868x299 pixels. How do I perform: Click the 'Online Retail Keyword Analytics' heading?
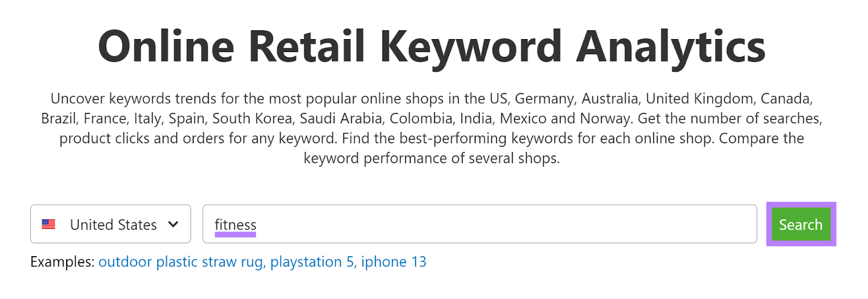(431, 47)
